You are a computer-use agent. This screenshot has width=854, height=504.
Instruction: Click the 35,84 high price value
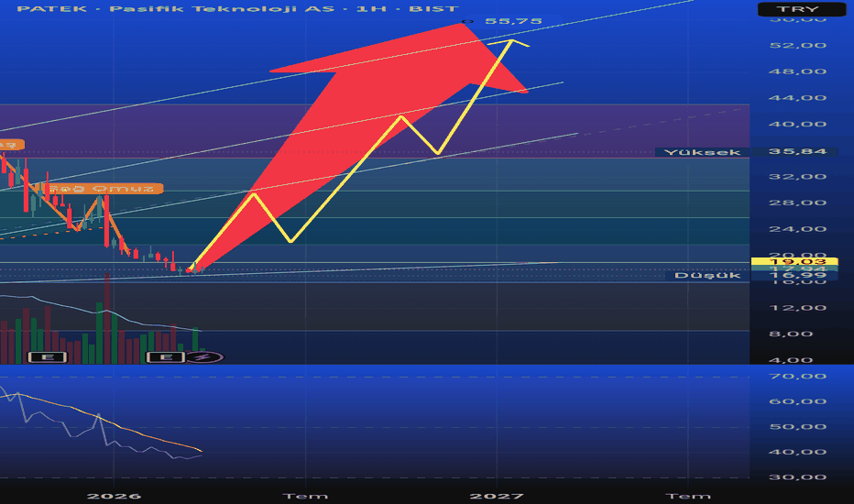pyautogui.click(x=797, y=151)
